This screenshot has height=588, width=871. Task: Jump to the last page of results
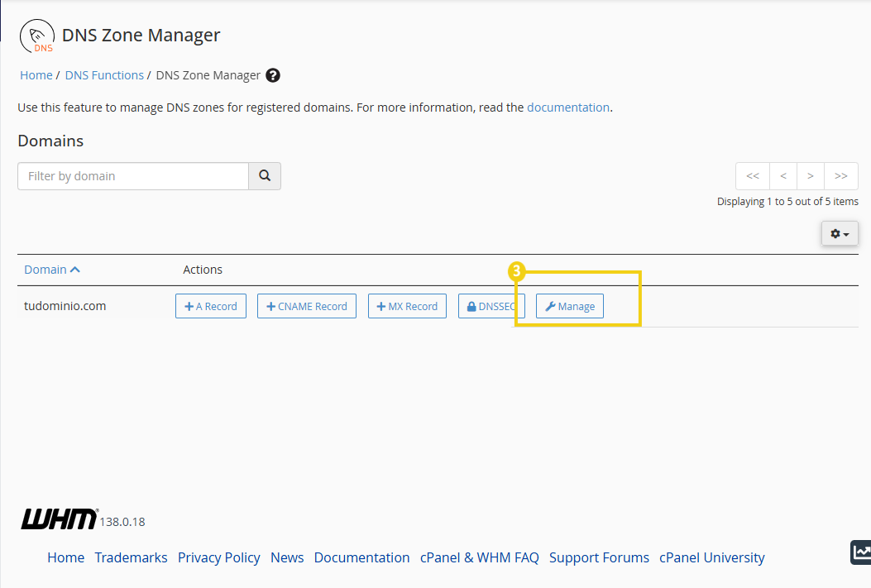841,176
